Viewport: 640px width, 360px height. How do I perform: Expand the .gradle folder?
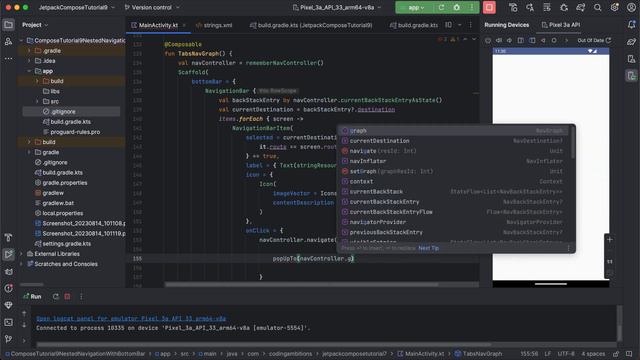click(x=29, y=51)
